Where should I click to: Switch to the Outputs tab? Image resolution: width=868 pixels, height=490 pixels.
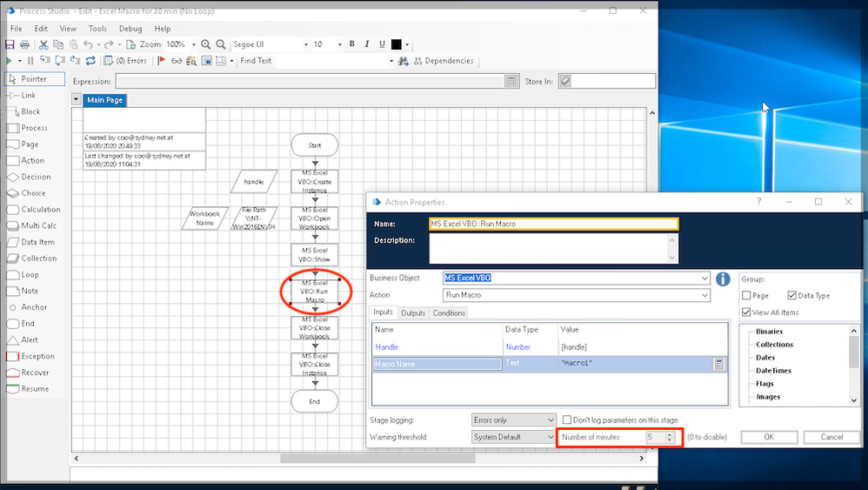[413, 312]
